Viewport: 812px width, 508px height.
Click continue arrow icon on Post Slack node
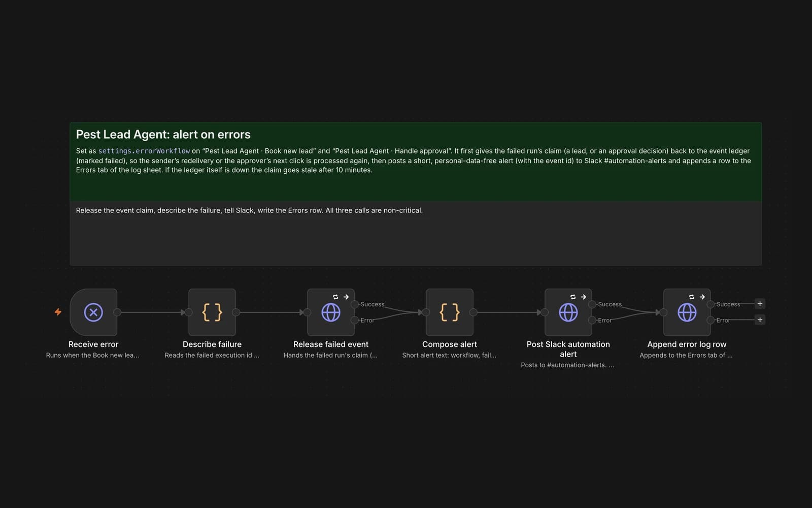[x=584, y=297]
